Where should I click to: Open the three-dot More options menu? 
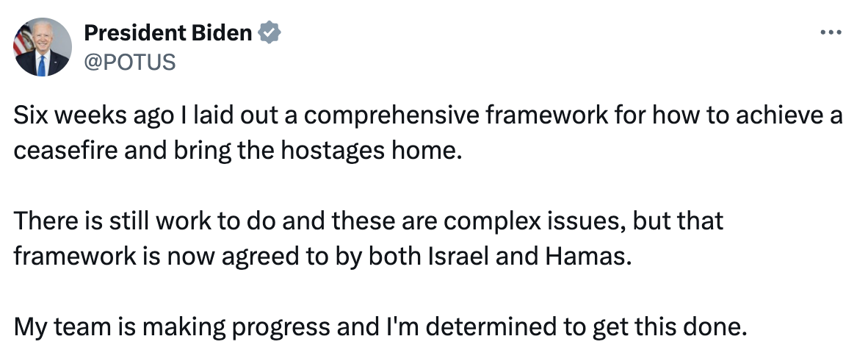[829, 32]
